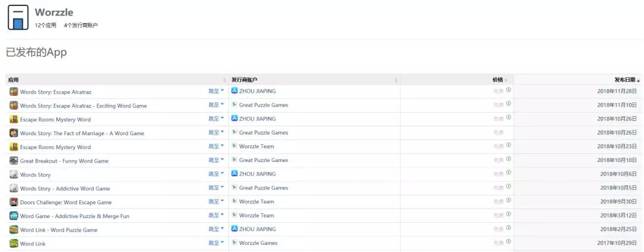Click price info icon in 2018年11月10日 row
Screen dimensions: 644x252
coord(509,104)
